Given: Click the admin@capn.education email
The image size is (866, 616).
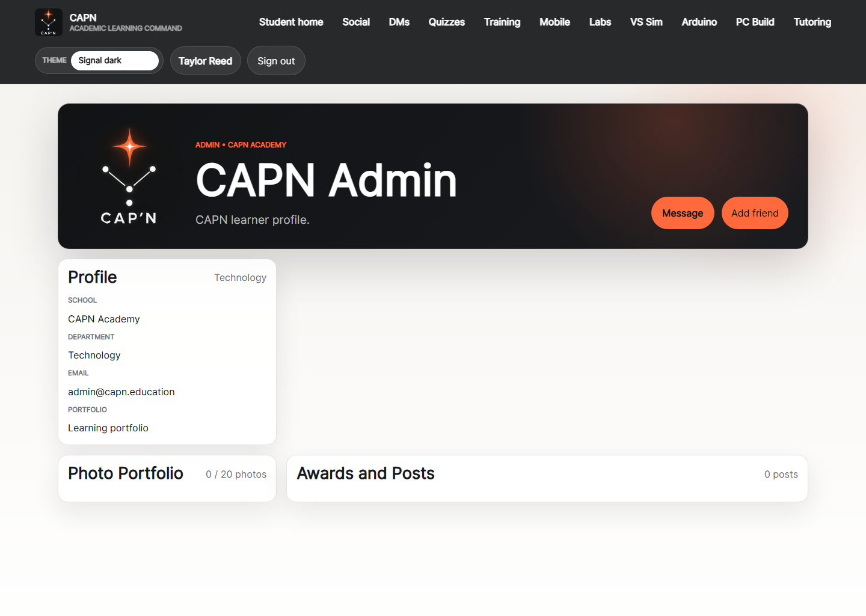Looking at the screenshot, I should tap(121, 392).
